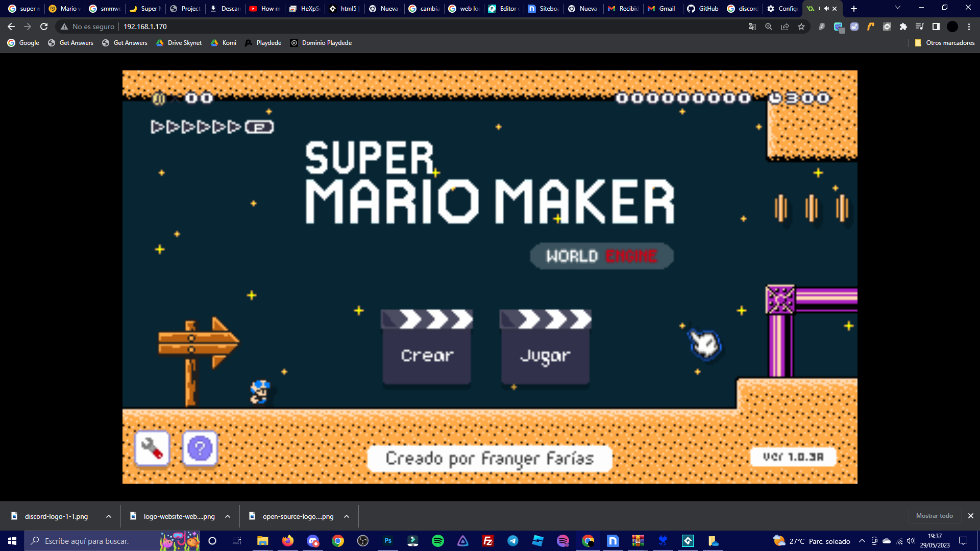Screen dimensions: 980x551
Task: Click the share page icon in address bar
Action: 785,27
